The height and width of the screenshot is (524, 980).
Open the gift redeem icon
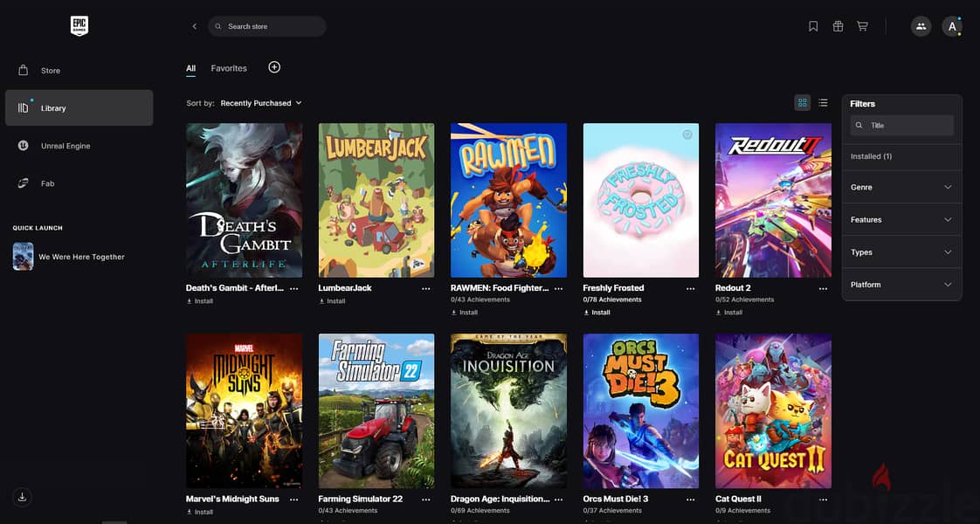(839, 26)
